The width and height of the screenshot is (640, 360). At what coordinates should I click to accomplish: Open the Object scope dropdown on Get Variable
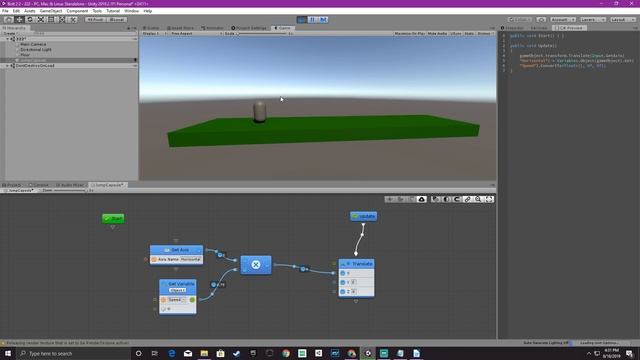pos(178,290)
